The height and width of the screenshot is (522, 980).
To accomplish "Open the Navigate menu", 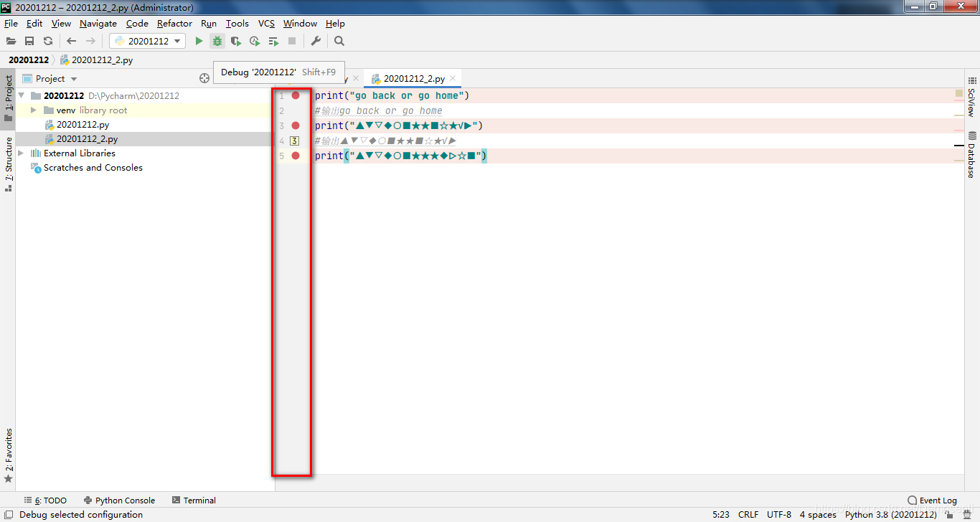I will [98, 24].
